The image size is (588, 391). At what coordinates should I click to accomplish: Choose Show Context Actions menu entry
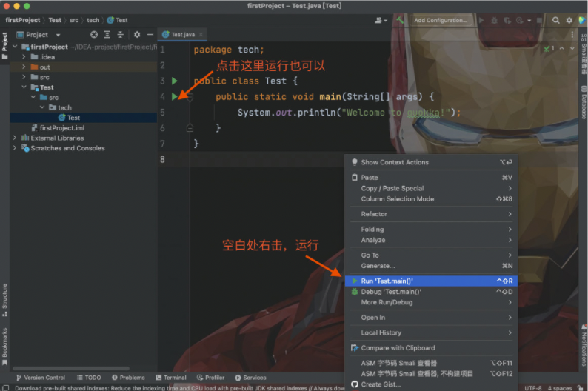[x=431, y=162]
